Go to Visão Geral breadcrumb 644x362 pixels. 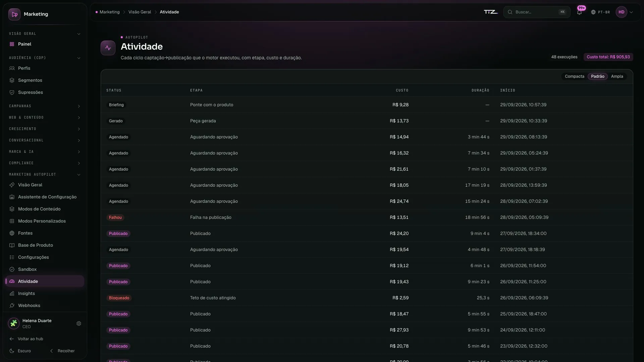[140, 12]
